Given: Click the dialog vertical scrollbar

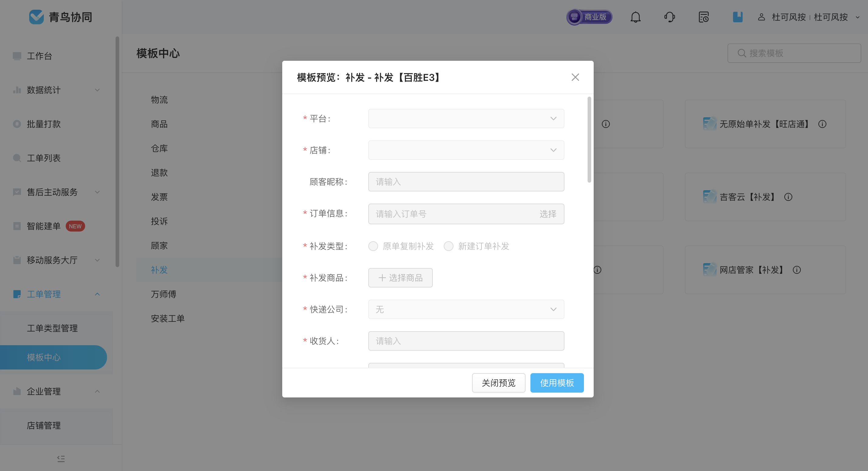Looking at the screenshot, I should (589, 139).
